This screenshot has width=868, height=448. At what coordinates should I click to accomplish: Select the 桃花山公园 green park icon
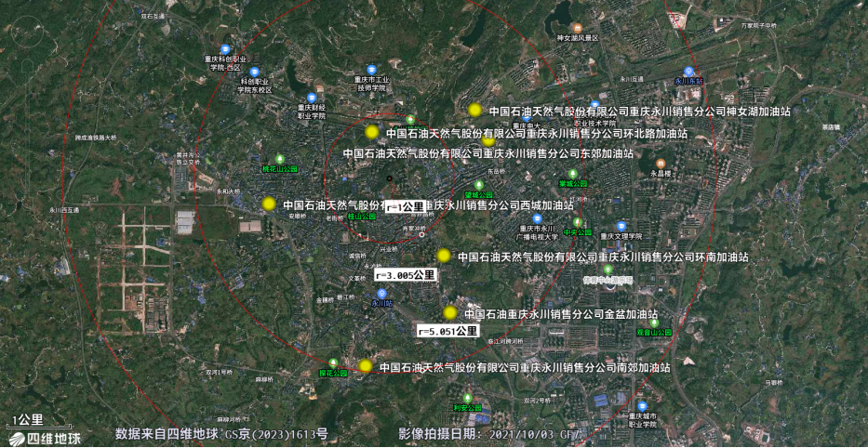click(x=280, y=161)
